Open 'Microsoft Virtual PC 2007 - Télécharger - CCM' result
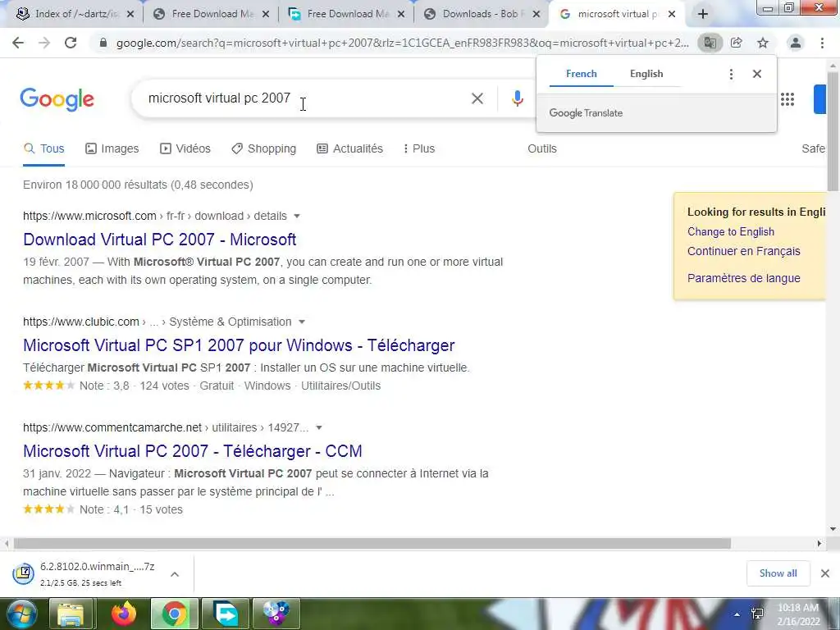 (x=193, y=451)
